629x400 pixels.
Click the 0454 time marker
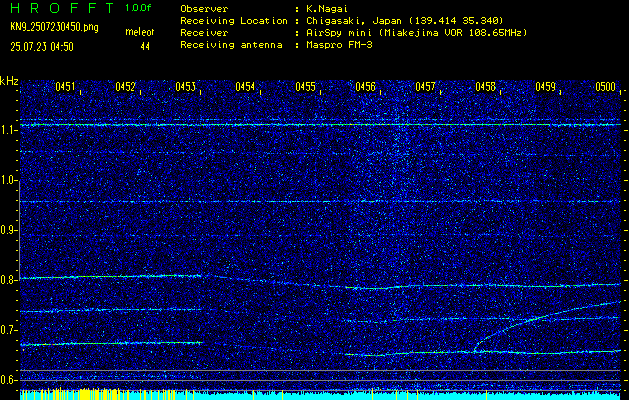[245, 87]
